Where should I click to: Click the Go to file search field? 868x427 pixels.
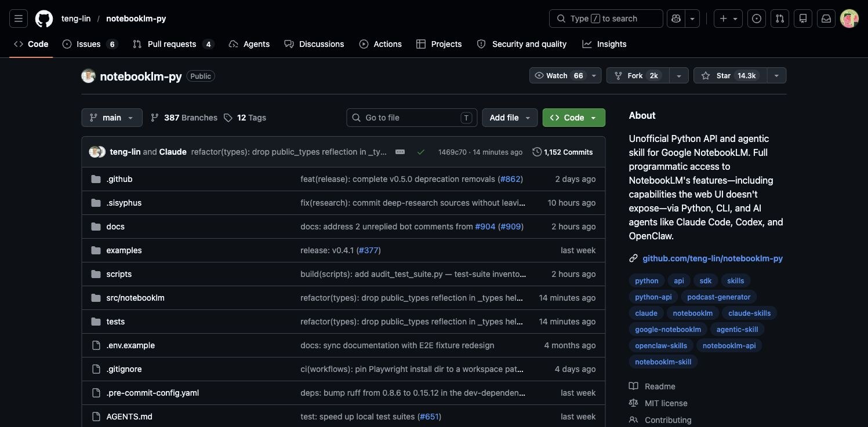pyautogui.click(x=412, y=118)
